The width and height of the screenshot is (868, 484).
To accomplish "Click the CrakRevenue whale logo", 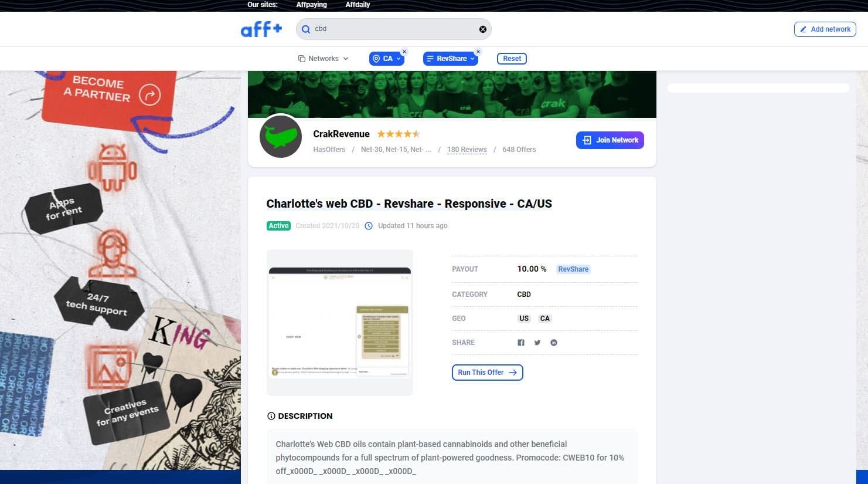I will pos(281,137).
